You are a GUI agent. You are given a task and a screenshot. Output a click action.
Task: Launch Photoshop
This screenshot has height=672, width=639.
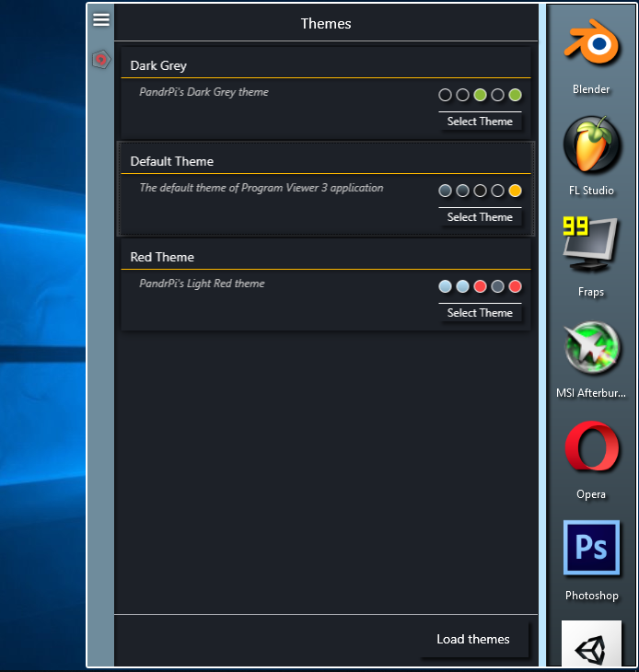click(x=591, y=548)
